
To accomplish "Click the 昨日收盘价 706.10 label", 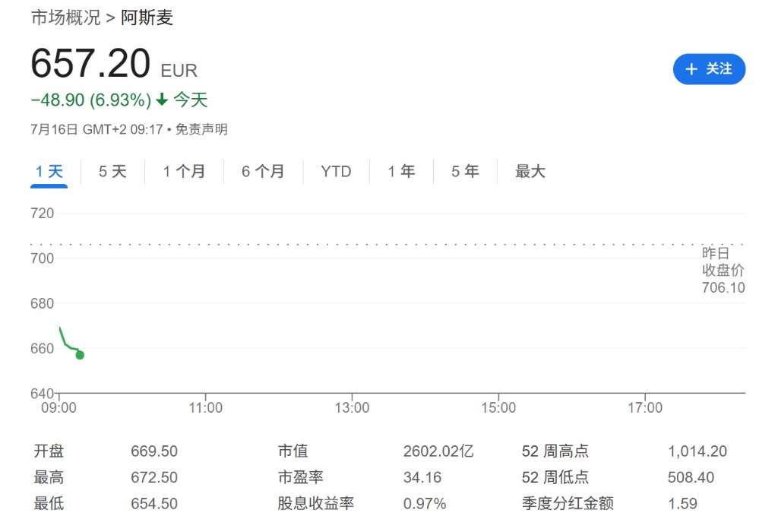I will [723, 271].
